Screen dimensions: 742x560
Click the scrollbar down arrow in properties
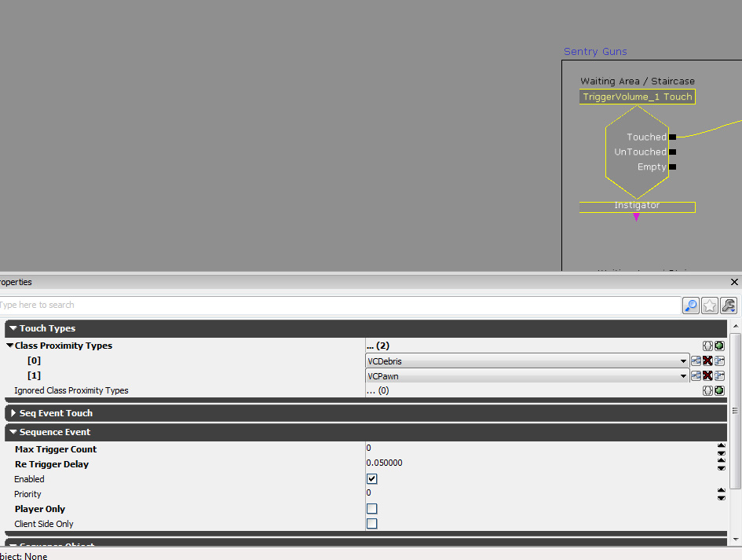(x=735, y=539)
